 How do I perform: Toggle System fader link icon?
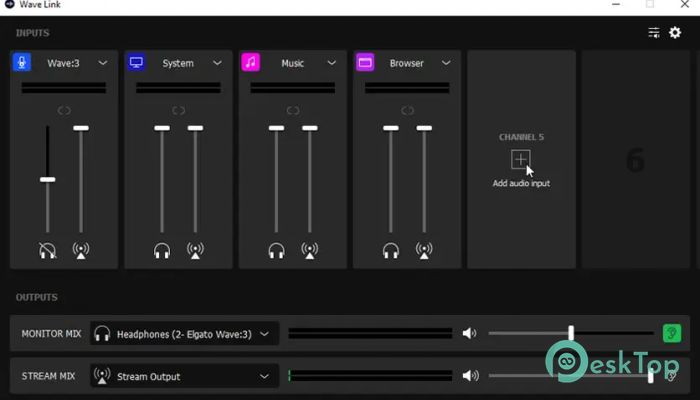coord(179,110)
